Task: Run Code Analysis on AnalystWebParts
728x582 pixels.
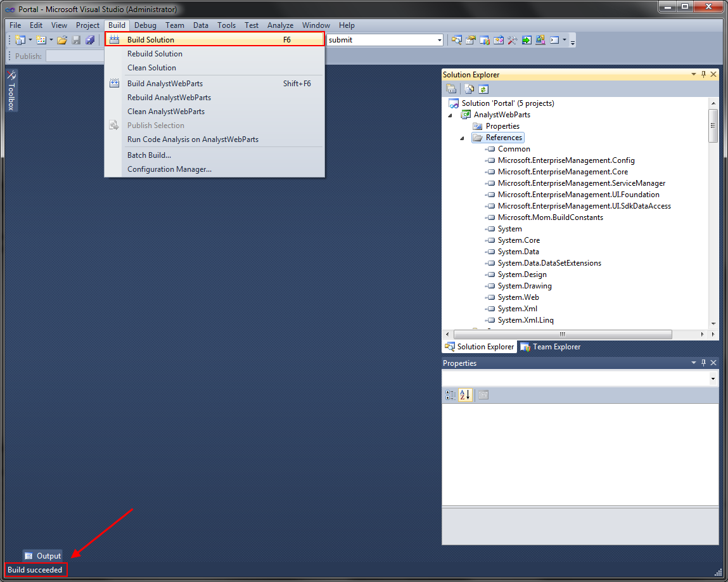Action: click(215, 139)
